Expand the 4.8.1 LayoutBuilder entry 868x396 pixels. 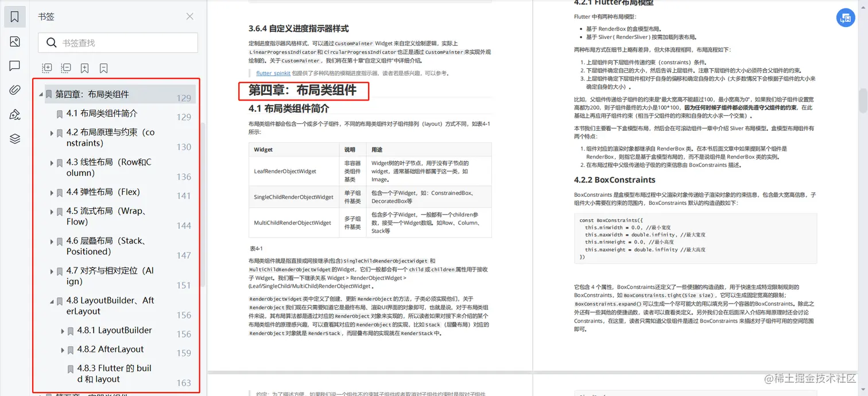pos(63,330)
